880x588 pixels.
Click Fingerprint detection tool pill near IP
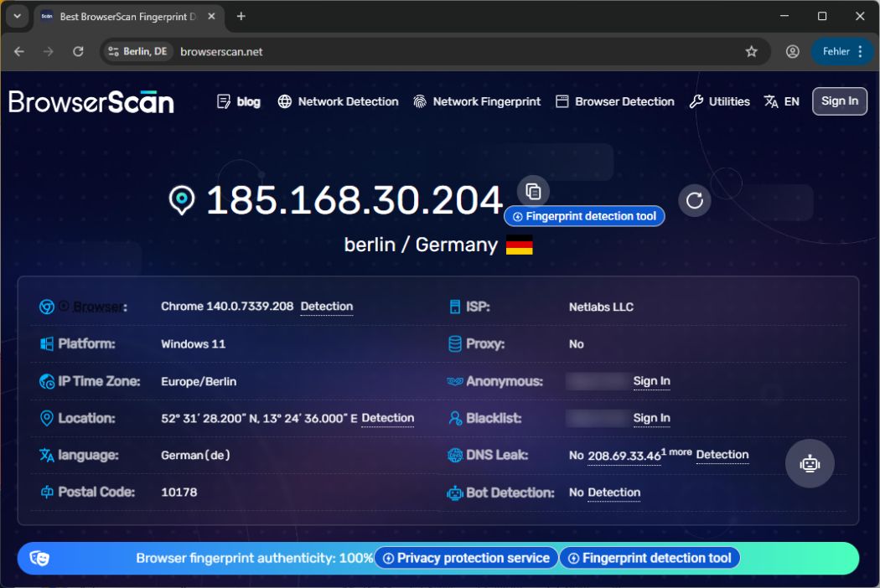tap(584, 216)
